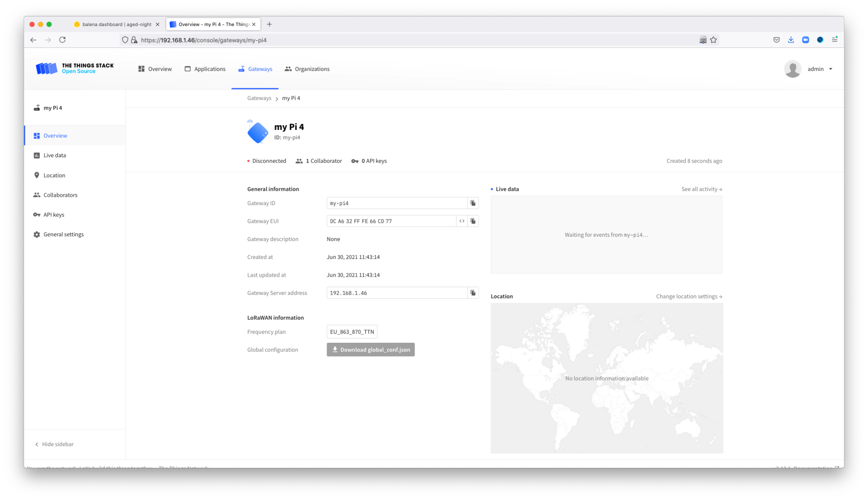The height and width of the screenshot is (500, 868).
Task: Collapse the sidebar with Hide sidebar
Action: pyautogui.click(x=54, y=444)
